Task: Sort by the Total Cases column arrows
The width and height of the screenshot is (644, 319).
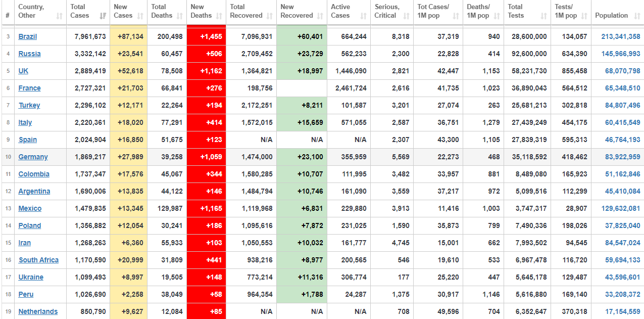Action: 104,16
